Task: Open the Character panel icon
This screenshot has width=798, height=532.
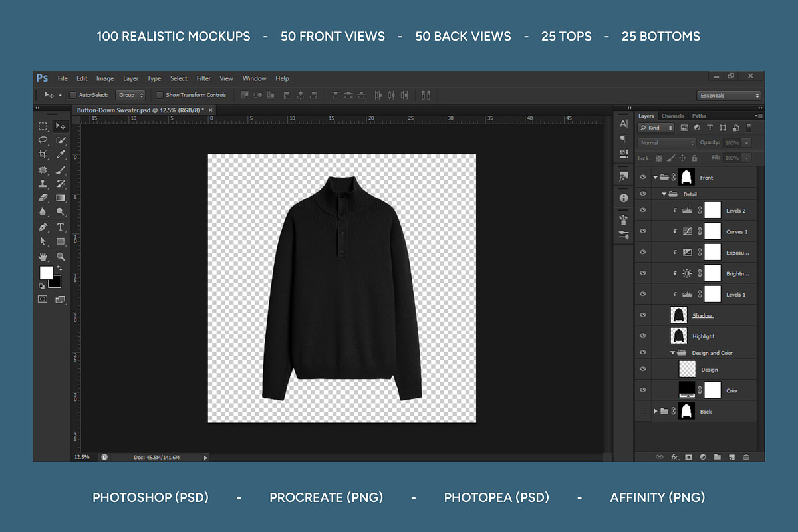Action: coord(623,124)
